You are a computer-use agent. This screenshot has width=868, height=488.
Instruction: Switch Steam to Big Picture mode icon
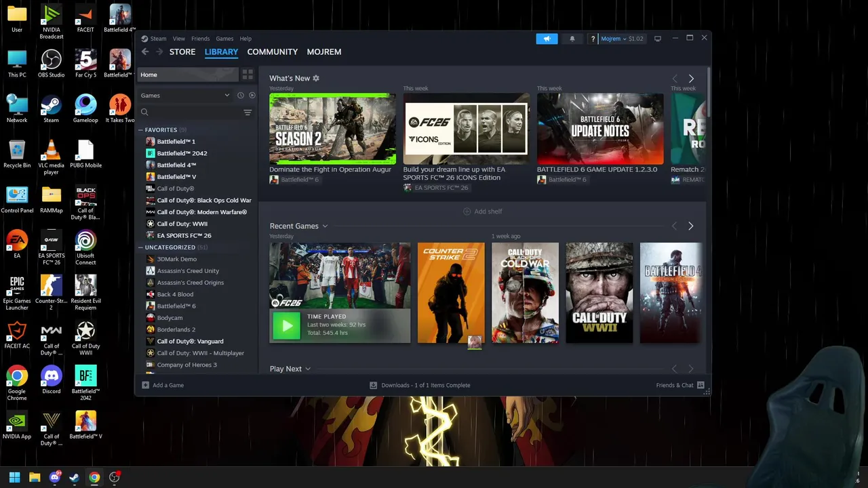(x=657, y=39)
